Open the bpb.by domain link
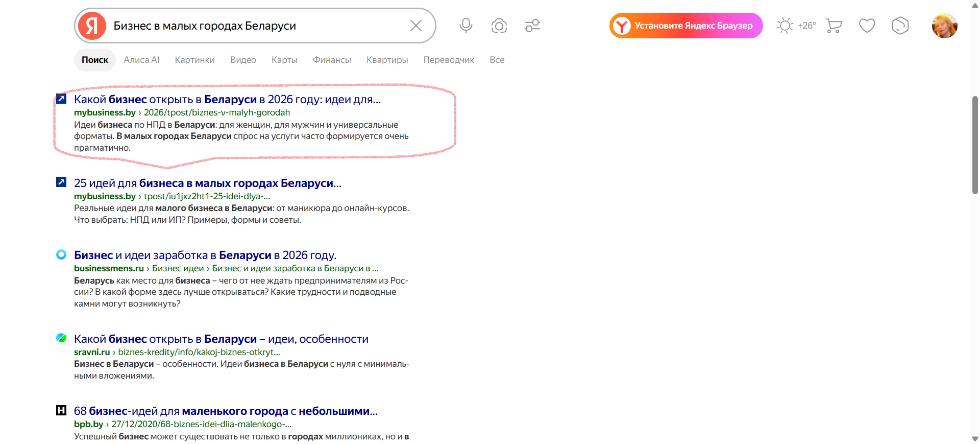980x444 pixels. point(88,424)
